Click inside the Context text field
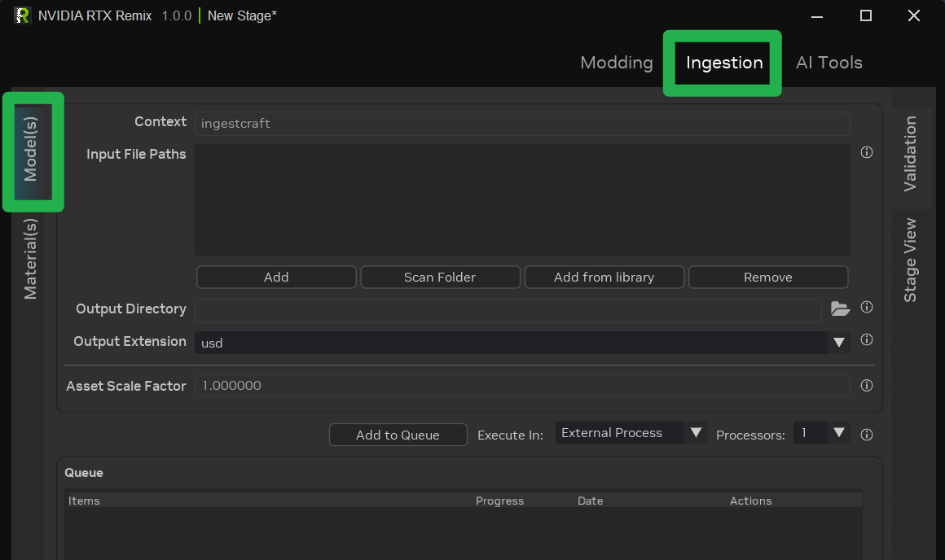Screen dimensions: 945x560 (x=521, y=123)
